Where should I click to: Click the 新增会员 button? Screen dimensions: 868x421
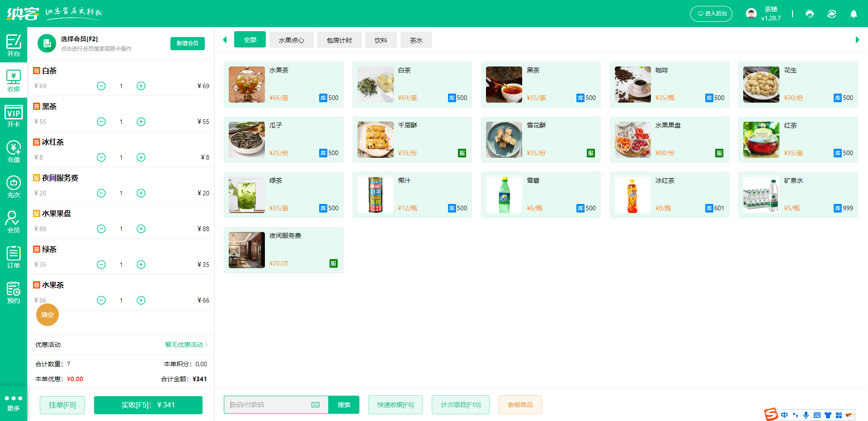point(188,43)
